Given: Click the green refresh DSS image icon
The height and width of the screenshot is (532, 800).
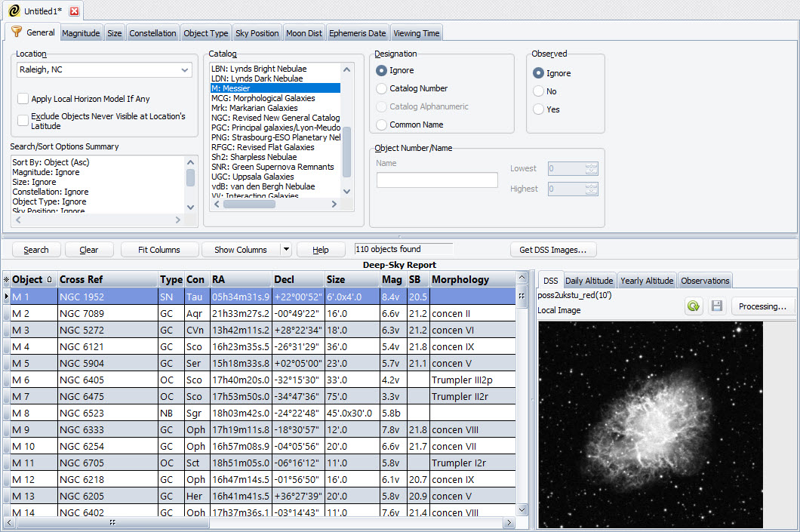Looking at the screenshot, I should 694,306.
